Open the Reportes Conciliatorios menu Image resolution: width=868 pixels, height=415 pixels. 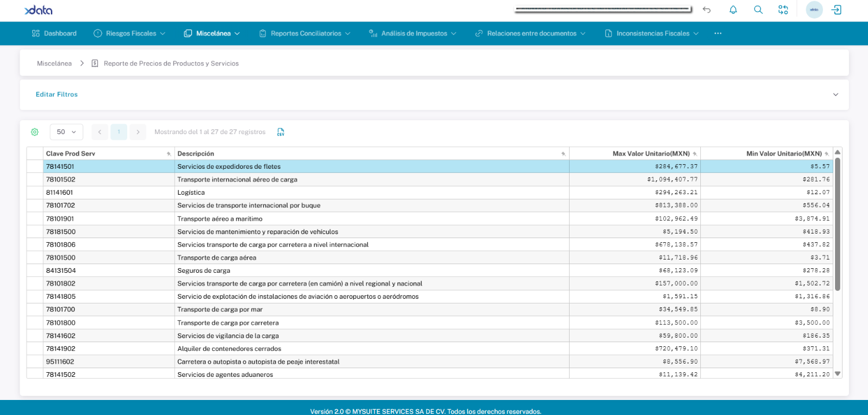point(305,34)
